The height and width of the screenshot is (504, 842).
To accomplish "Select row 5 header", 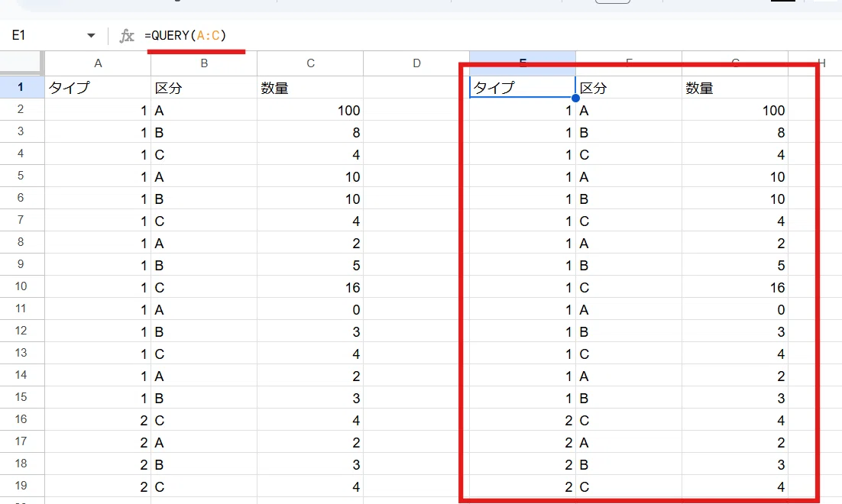I will tap(21, 176).
